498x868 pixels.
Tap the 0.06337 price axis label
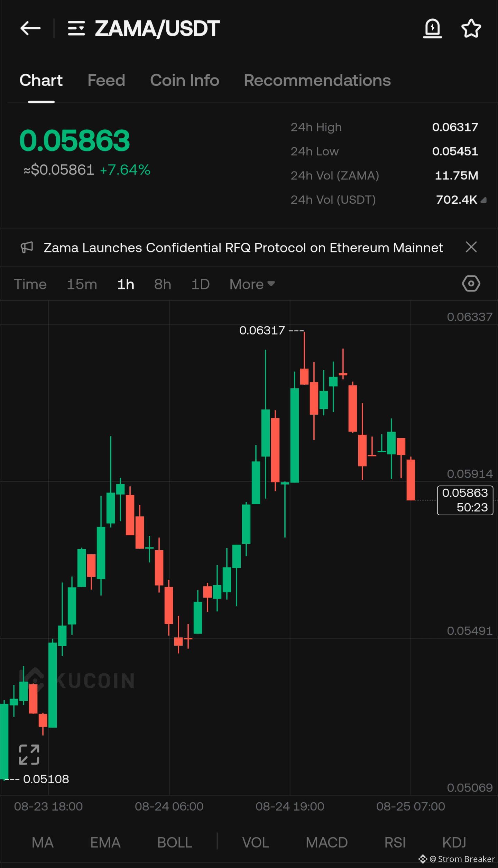470,317
